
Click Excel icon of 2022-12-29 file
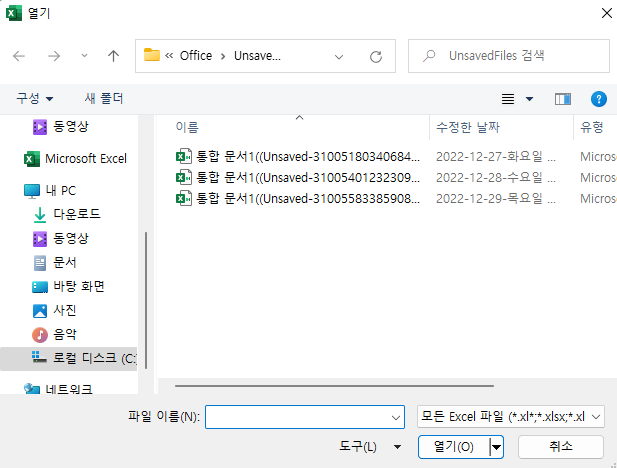[184, 198]
